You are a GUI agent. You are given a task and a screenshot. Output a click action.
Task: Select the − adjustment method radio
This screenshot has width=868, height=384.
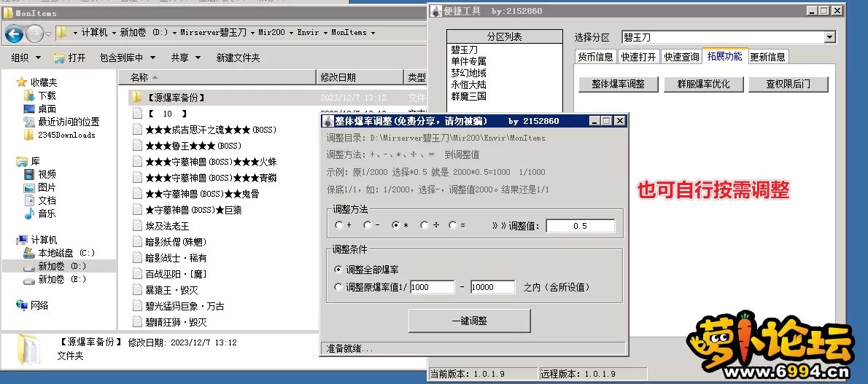pos(368,225)
